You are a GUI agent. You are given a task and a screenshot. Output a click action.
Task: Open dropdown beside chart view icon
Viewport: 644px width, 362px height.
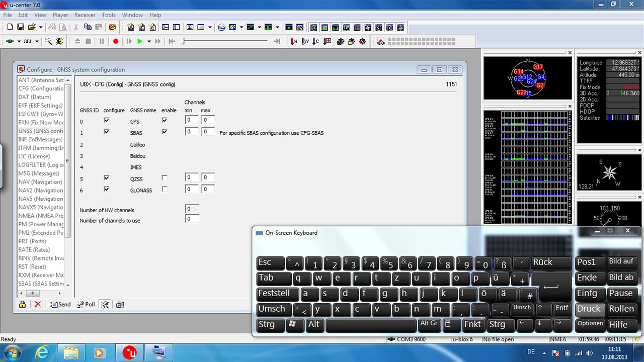[259, 27]
